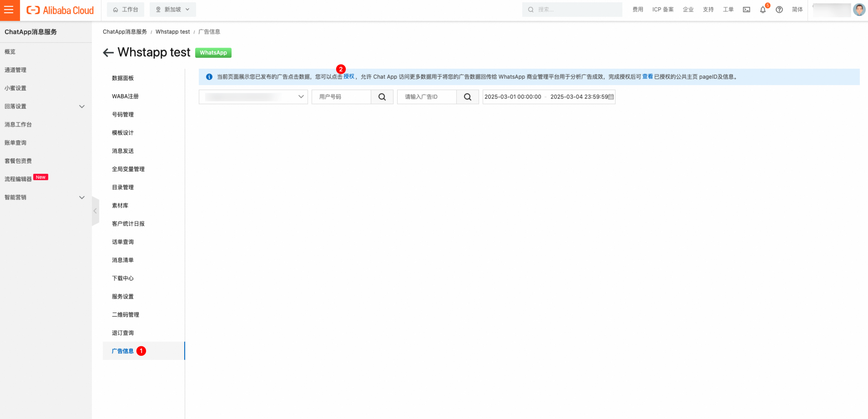The height and width of the screenshot is (419, 868).
Task: Set the start date 2025-03-01 00:00:00
Action: click(x=513, y=97)
